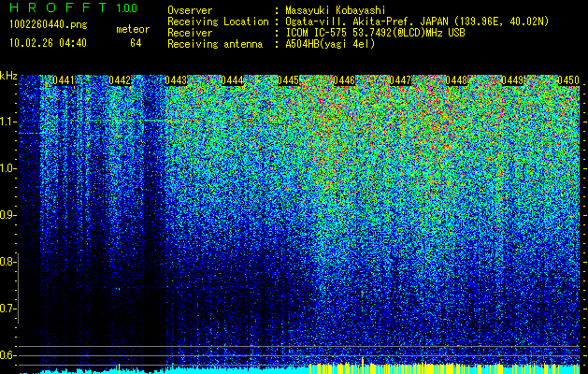Click the Receiving antenna field label
The height and width of the screenshot is (374, 588).
(x=215, y=44)
